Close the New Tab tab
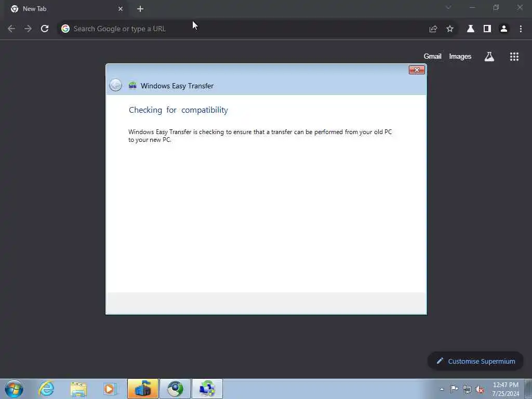532x399 pixels. [x=121, y=9]
